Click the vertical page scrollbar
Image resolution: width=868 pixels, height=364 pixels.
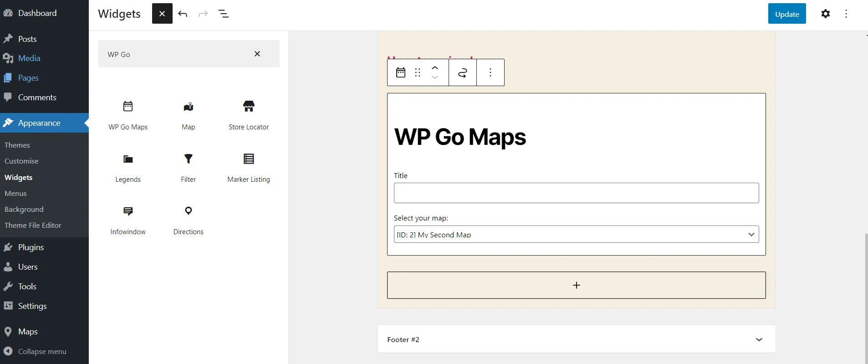click(866, 298)
